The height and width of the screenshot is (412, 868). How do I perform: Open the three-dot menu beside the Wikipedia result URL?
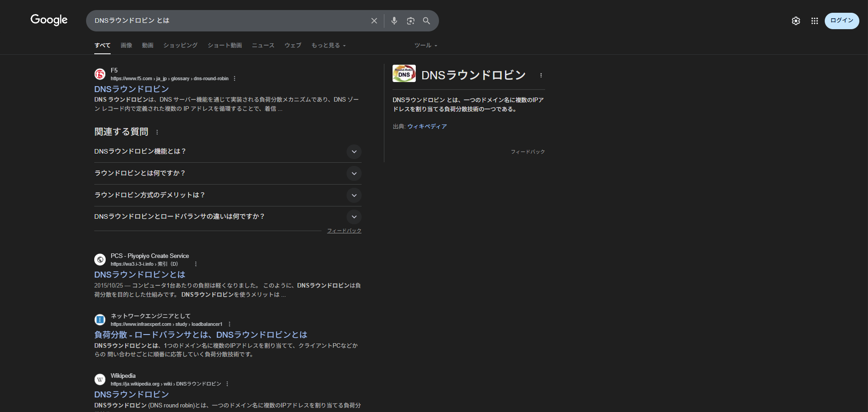227,384
